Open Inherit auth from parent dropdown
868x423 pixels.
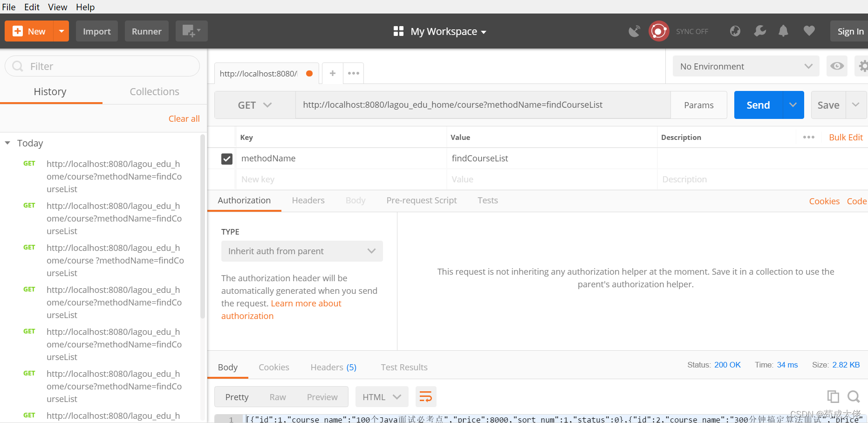(302, 251)
